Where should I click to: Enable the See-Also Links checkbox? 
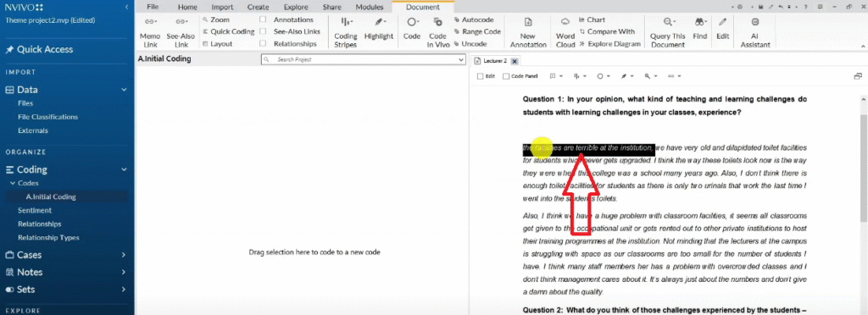point(263,31)
